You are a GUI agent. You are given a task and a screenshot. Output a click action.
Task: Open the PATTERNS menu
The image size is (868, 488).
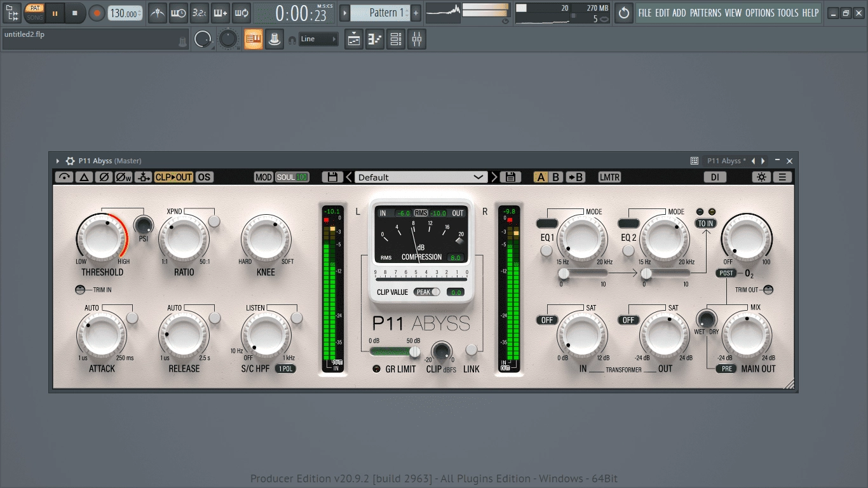click(x=705, y=13)
